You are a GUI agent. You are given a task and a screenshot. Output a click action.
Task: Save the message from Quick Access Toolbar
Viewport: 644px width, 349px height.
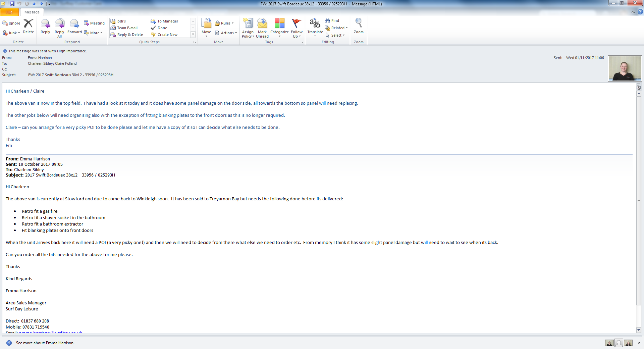point(12,4)
